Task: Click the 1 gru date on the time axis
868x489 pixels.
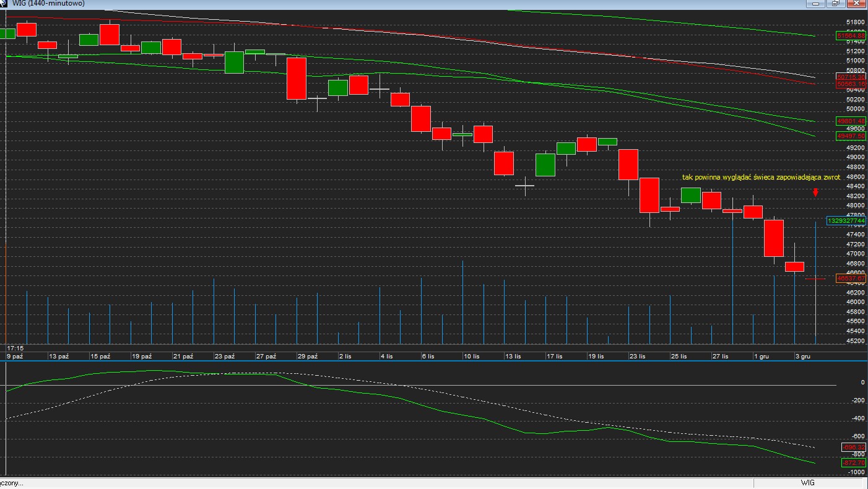Action: 760,357
